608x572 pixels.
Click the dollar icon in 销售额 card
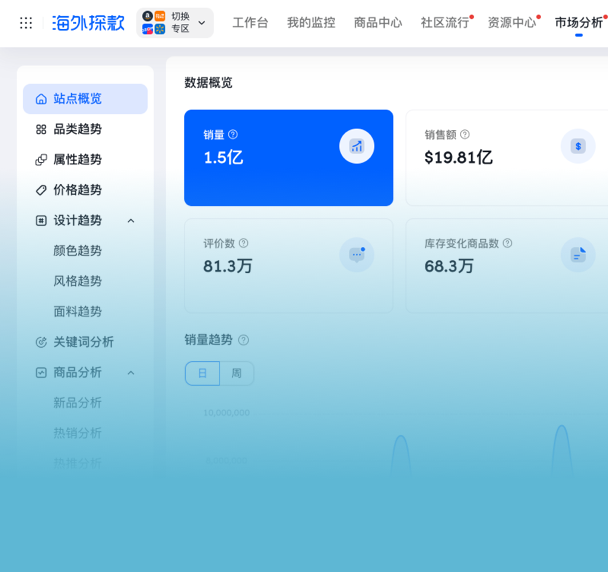pos(578,146)
